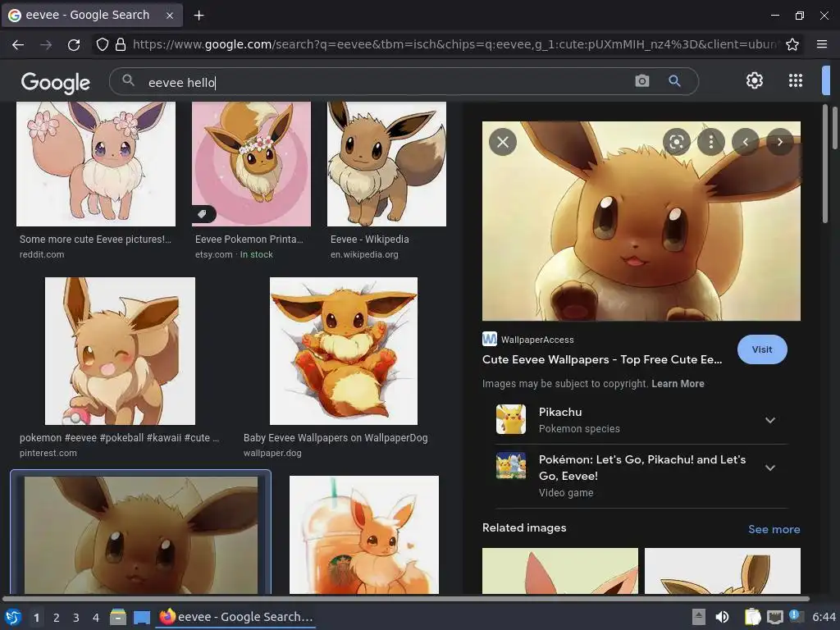Open the system start menu icon
The width and height of the screenshot is (840, 630).
(x=13, y=617)
